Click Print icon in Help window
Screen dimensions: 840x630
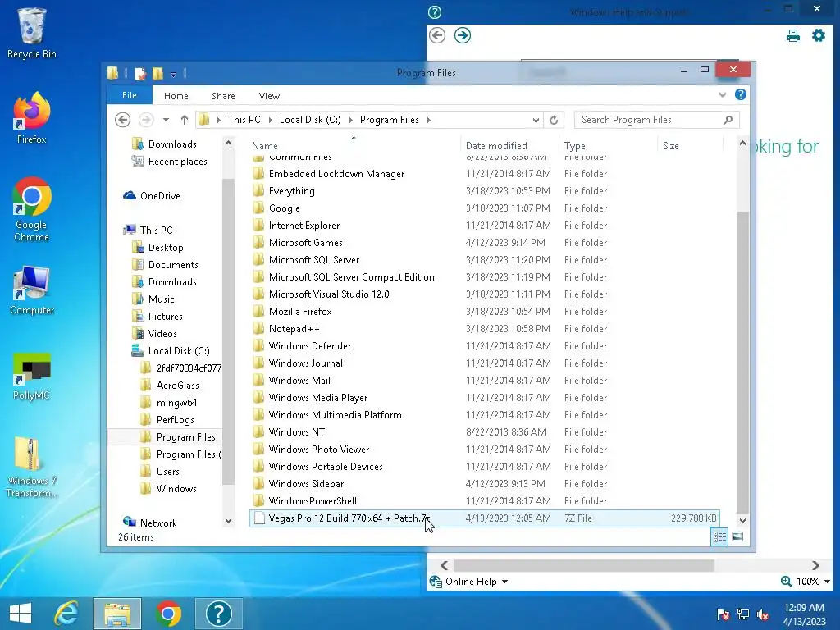click(793, 36)
